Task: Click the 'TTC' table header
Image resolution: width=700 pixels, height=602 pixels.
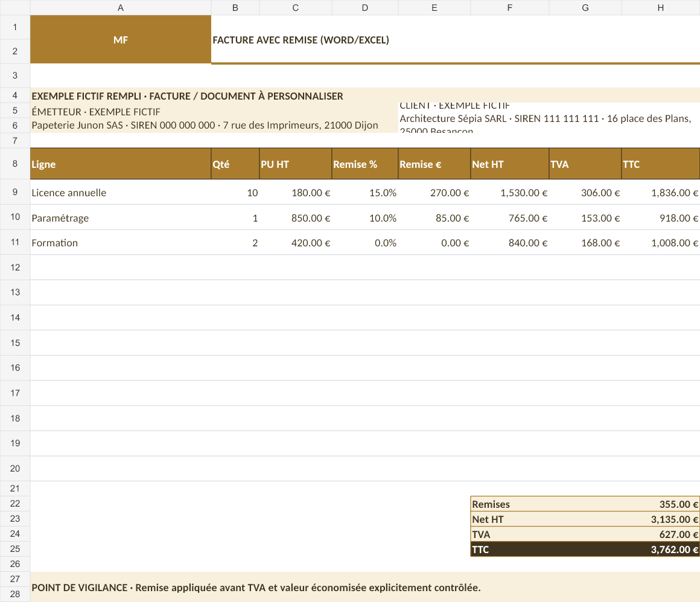Action: 661,164
